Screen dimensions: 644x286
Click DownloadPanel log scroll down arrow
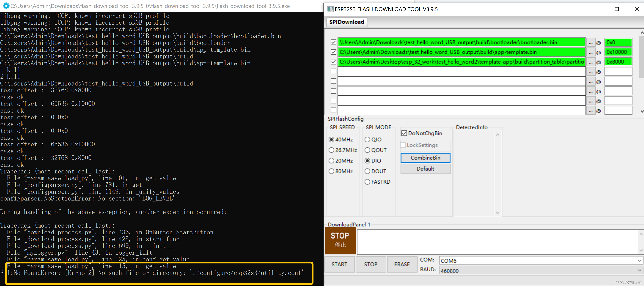click(x=641, y=250)
